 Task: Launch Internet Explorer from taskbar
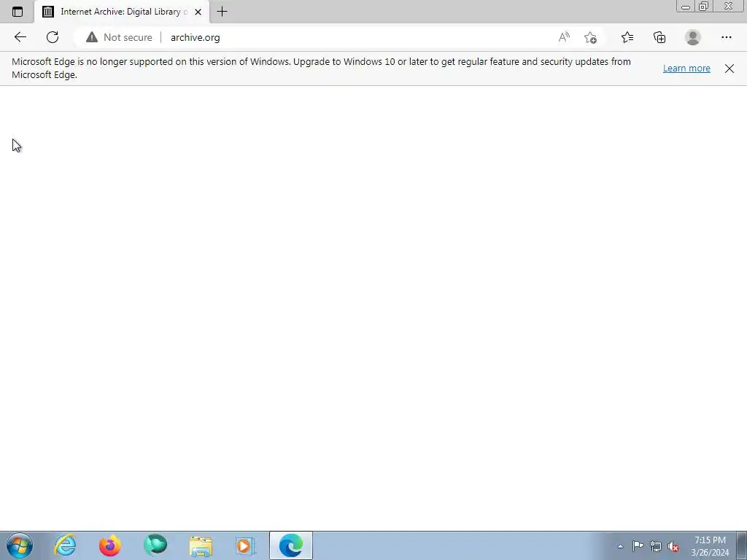65,545
